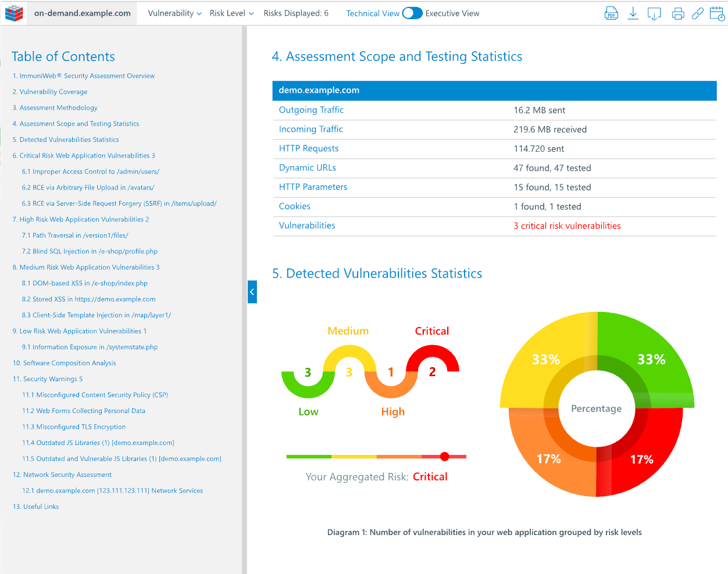This screenshot has width=728, height=574.
Task: Go to Vulnerability Coverage section
Action: 50,92
